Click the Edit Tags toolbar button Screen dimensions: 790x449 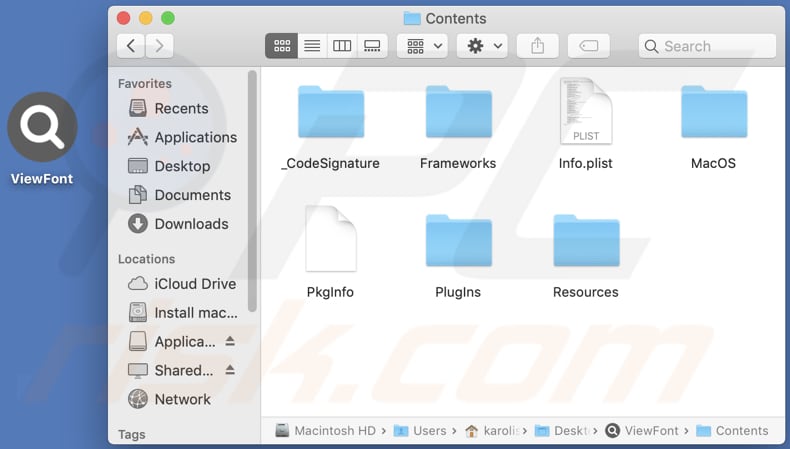(x=588, y=46)
